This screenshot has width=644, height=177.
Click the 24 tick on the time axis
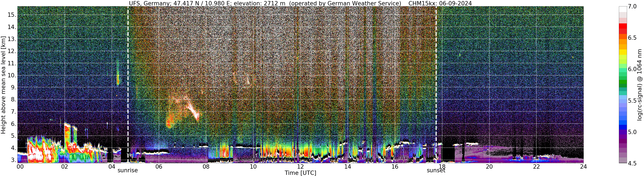pos(583,166)
